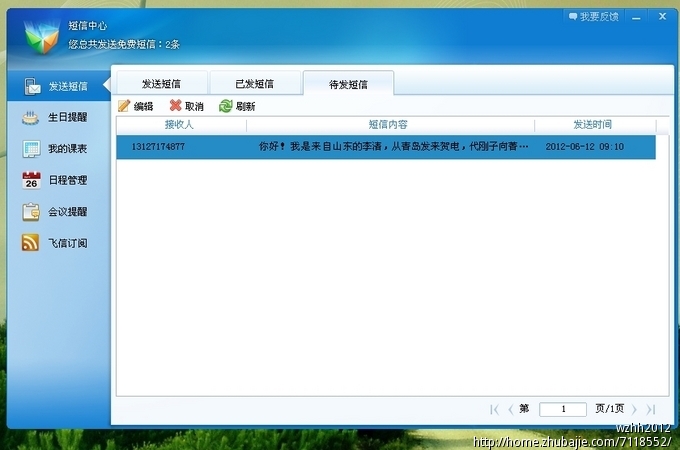Open 日程管理 calendar icon
Screen dimensions: 680x450
[x=31, y=180]
